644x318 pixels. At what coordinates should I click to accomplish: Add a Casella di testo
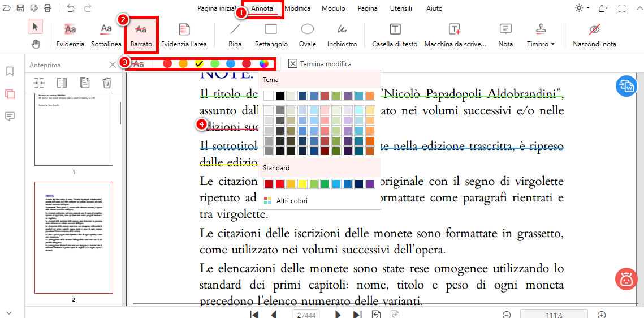[x=395, y=35]
